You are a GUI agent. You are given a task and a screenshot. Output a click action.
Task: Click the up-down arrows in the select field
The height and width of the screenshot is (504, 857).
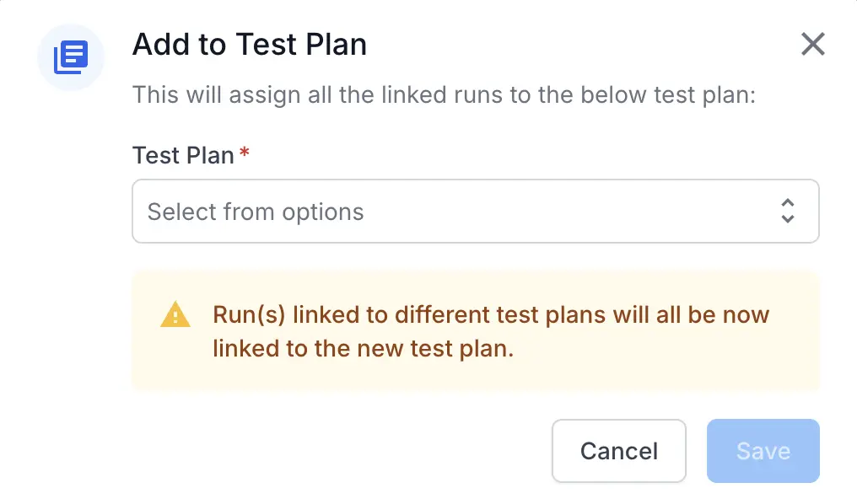[788, 212]
